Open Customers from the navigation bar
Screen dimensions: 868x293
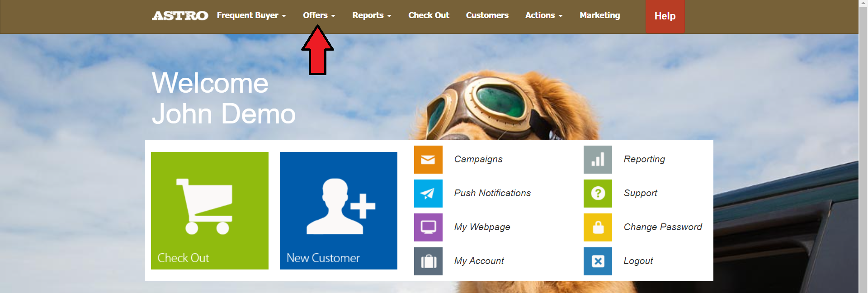point(487,15)
